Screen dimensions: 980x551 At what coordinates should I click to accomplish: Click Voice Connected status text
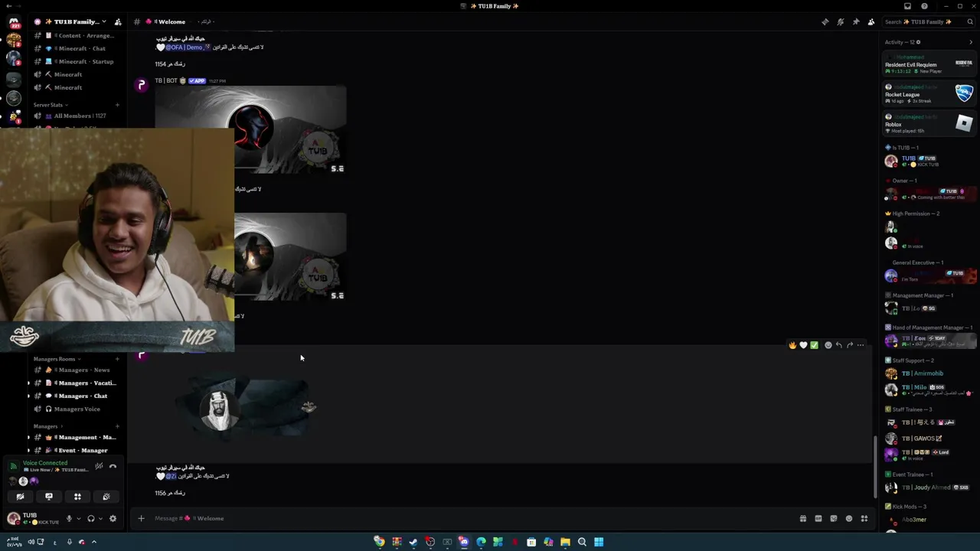click(x=44, y=463)
